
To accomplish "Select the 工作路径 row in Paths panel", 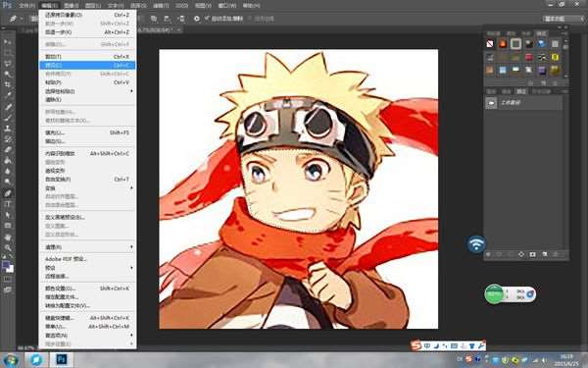I will pyautogui.click(x=524, y=102).
